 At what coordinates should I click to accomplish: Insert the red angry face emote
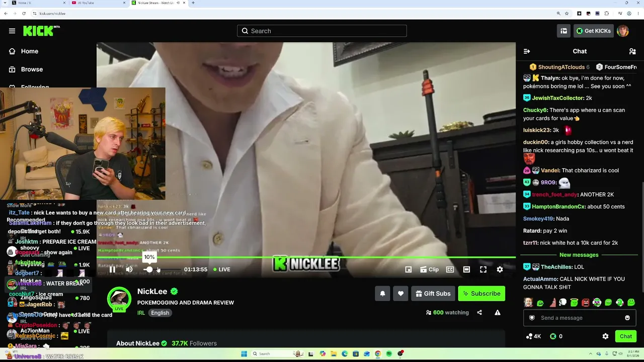[586, 303]
